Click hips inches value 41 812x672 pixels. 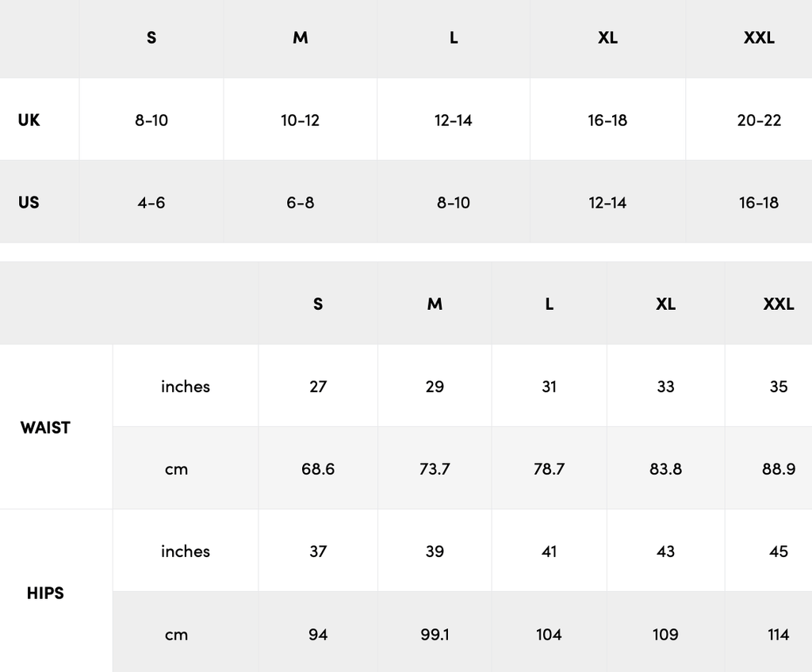click(549, 552)
